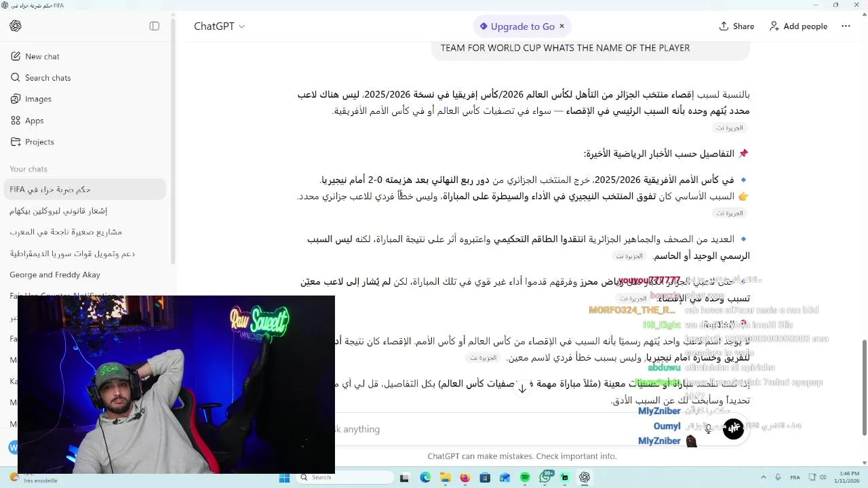The width and height of the screenshot is (868, 488).
Task: Open chat 'George and Freddy Akay'
Action: pyautogui.click(x=85, y=274)
